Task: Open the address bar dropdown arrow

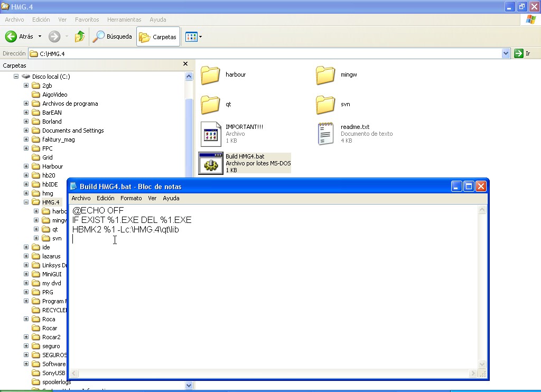Action: point(506,53)
